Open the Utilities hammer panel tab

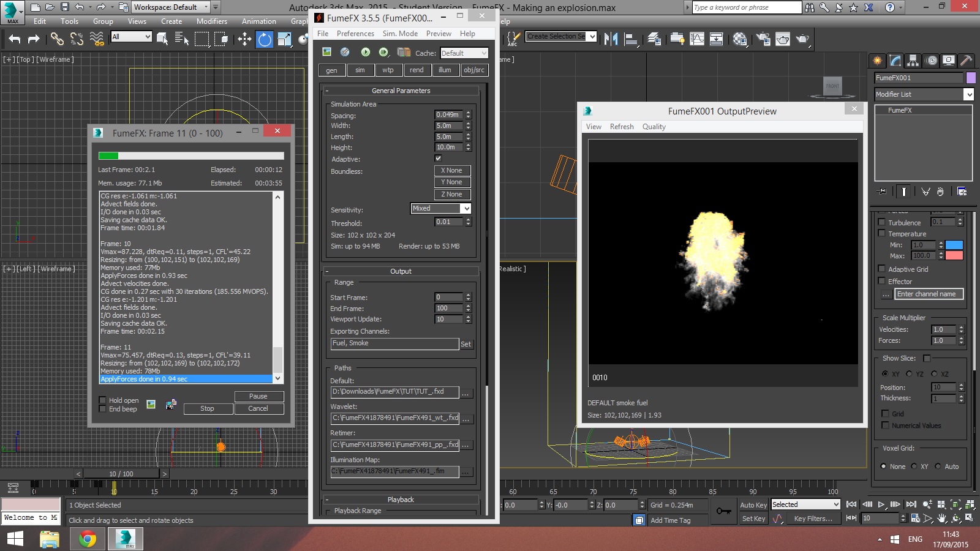tap(967, 61)
